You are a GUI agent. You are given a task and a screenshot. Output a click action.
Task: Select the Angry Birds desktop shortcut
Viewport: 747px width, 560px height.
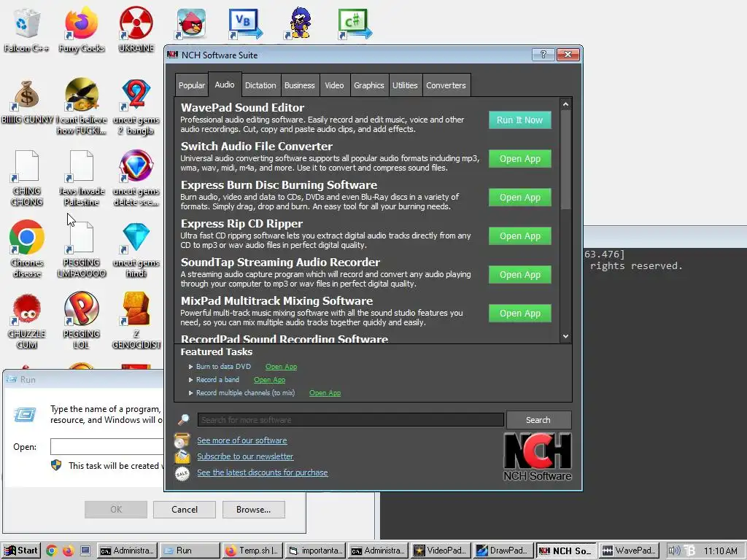[x=191, y=24]
